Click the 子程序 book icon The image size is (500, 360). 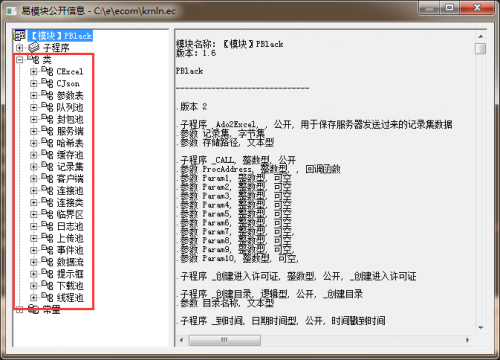[33, 48]
